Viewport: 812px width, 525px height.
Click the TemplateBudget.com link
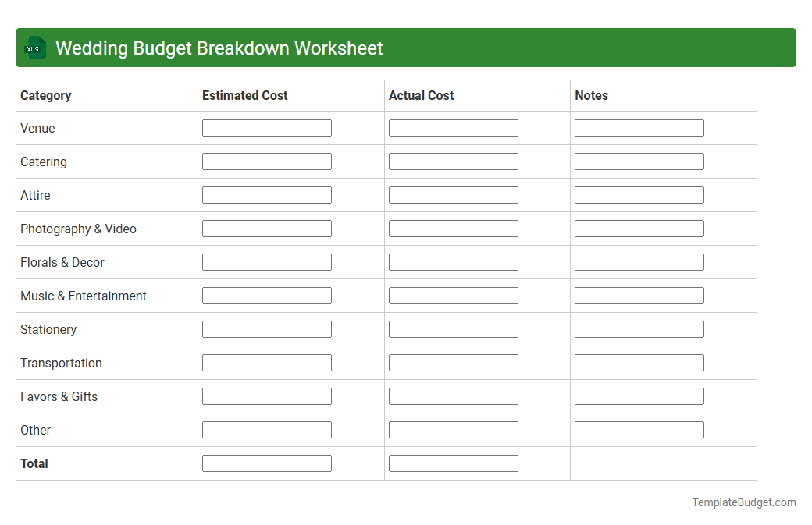click(743, 502)
